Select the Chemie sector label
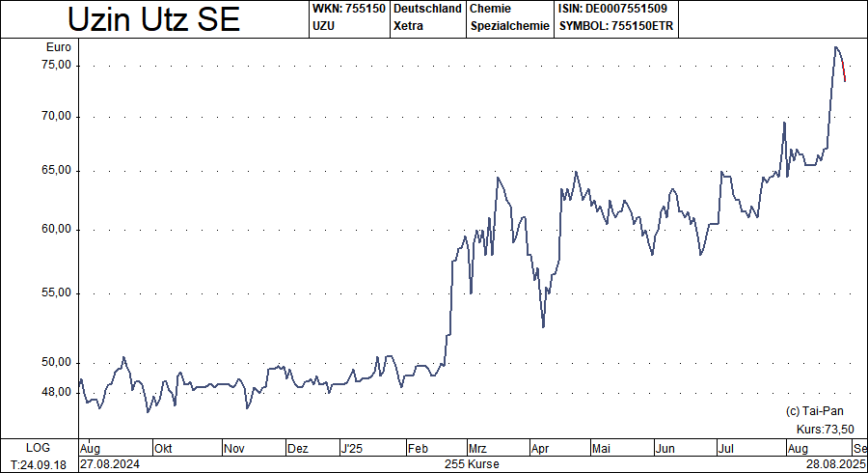This screenshot has width=868, height=473. point(491,9)
